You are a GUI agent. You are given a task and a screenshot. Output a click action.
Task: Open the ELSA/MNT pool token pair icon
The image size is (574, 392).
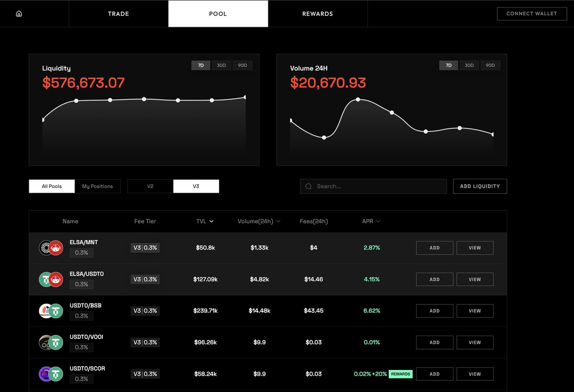[x=51, y=248]
